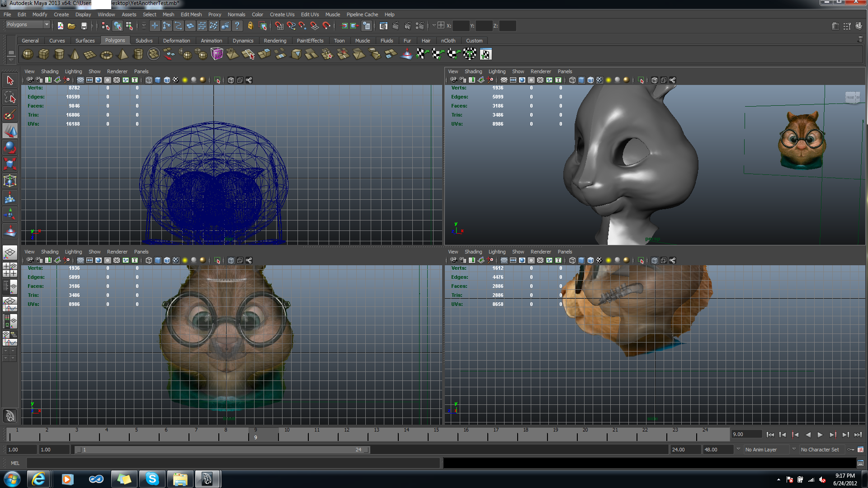Toggle snap to grids magnet icon
Screen dimensions: 868x488
(x=279, y=26)
